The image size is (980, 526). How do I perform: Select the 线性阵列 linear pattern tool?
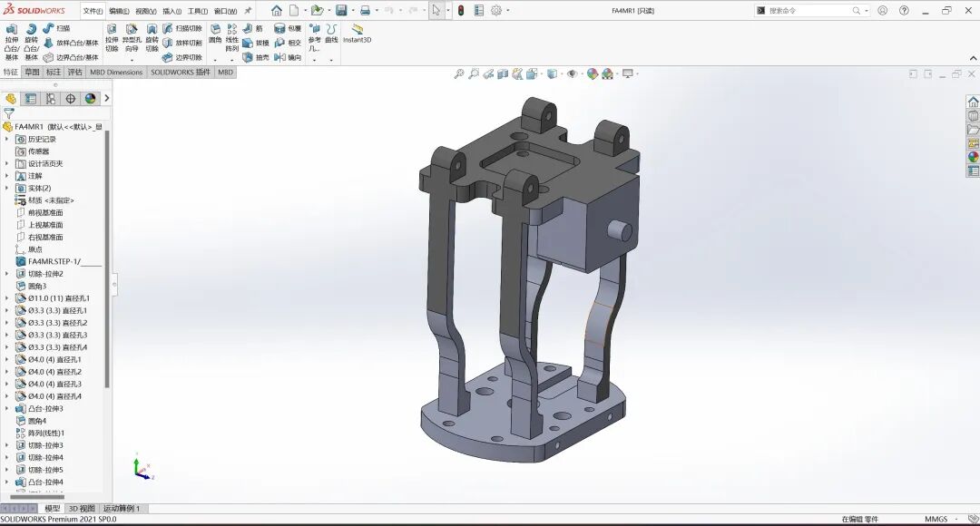[232, 38]
